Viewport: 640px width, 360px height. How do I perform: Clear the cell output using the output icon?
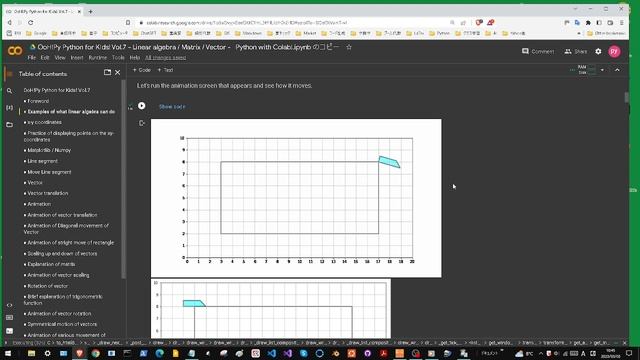[x=142, y=123]
